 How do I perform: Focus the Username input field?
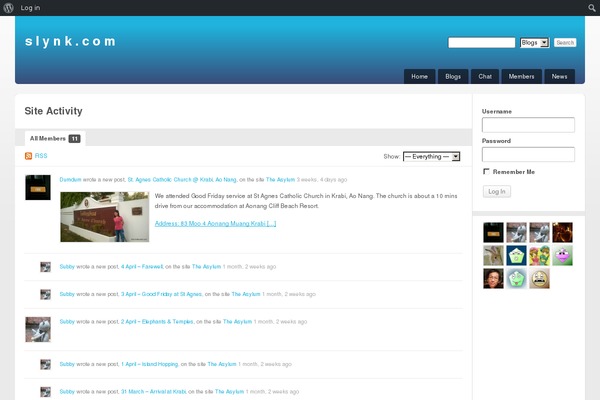pos(528,125)
